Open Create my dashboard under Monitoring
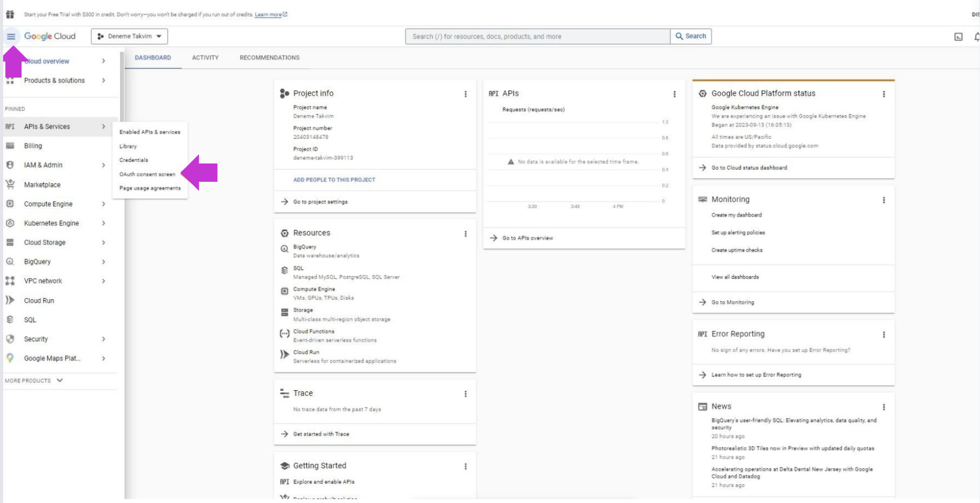 (737, 215)
